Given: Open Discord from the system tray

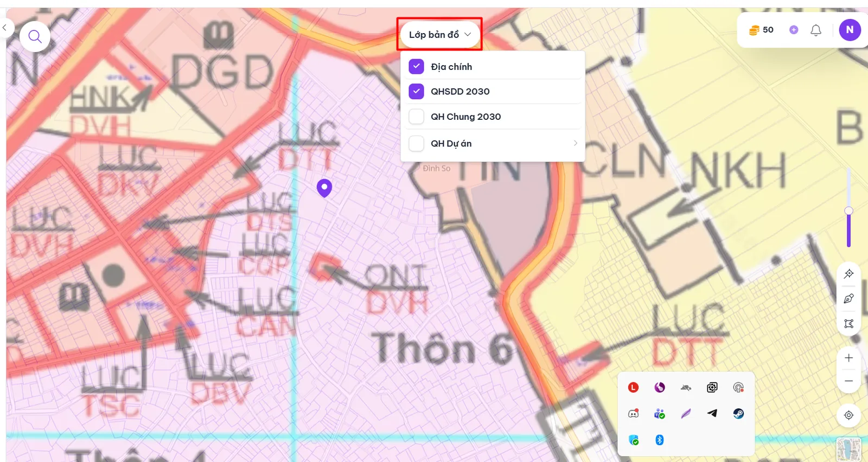Looking at the screenshot, I should [633, 414].
